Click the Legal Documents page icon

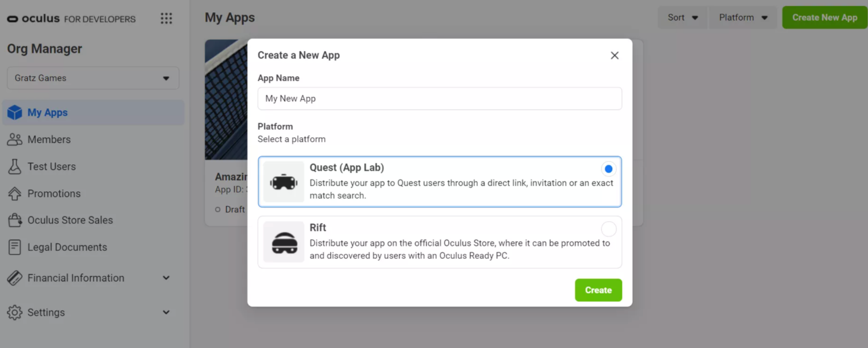pos(15,247)
